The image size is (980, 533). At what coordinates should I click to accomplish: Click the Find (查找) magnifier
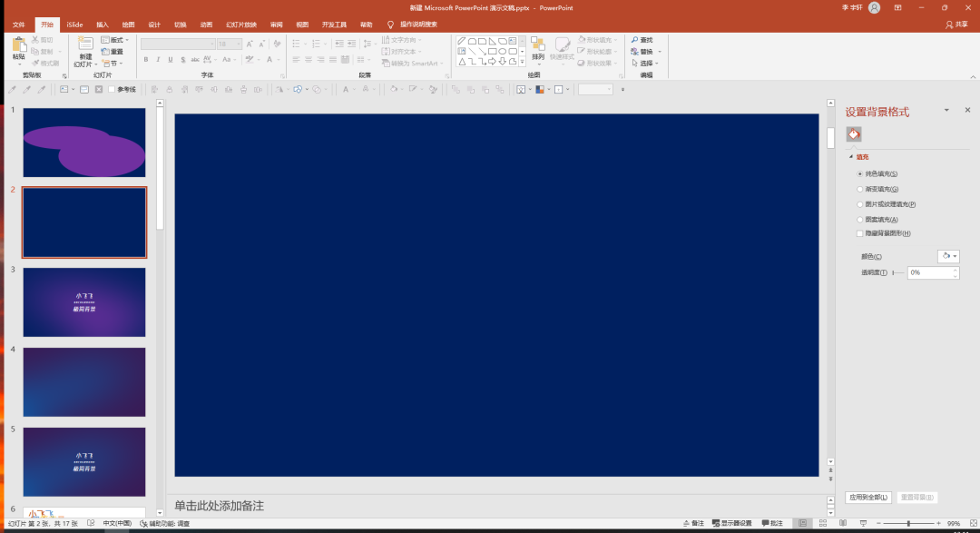[x=635, y=40]
